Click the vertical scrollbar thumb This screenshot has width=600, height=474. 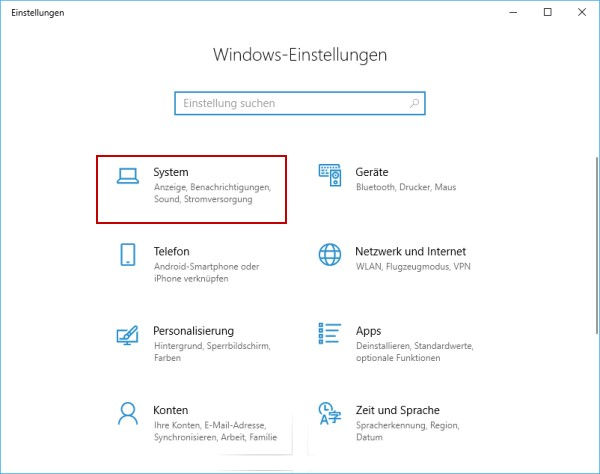[x=597, y=245]
